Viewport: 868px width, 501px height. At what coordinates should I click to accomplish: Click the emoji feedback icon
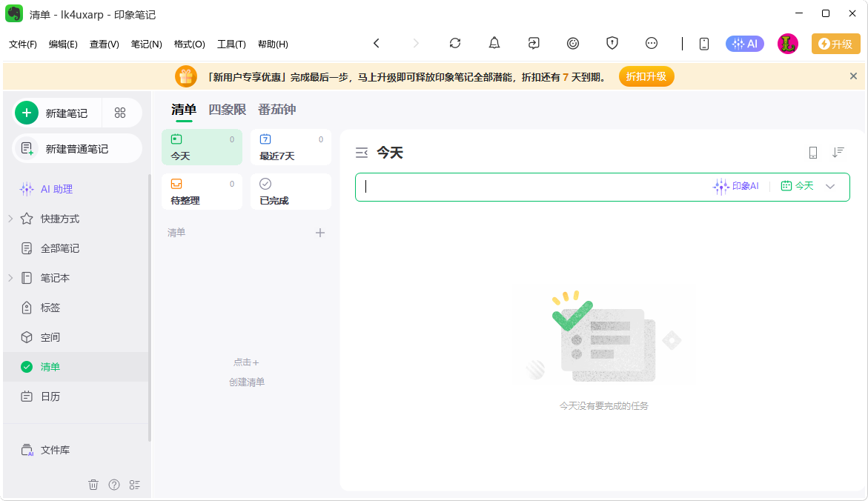coord(572,44)
